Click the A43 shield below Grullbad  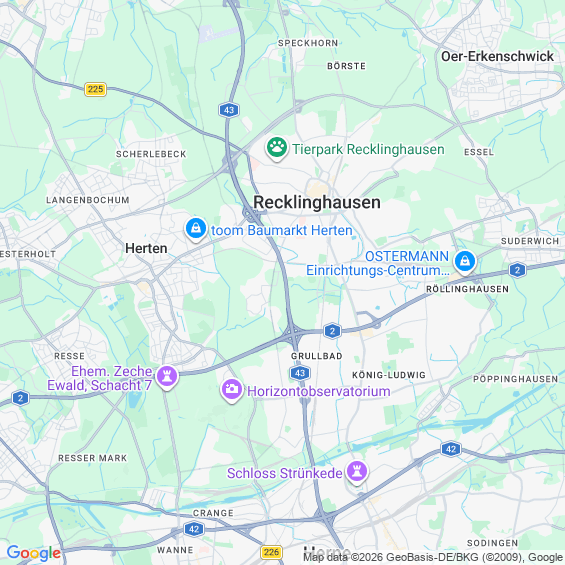pyautogui.click(x=300, y=373)
